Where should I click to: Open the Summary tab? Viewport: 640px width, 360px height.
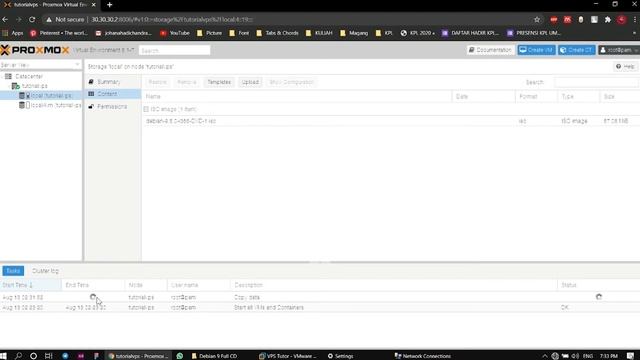point(108,82)
